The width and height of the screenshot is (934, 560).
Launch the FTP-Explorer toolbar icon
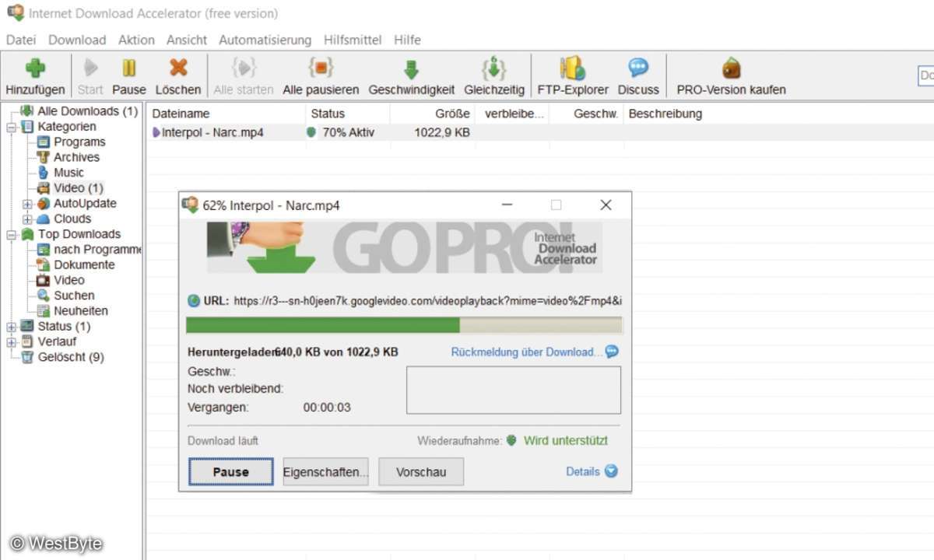click(x=573, y=68)
